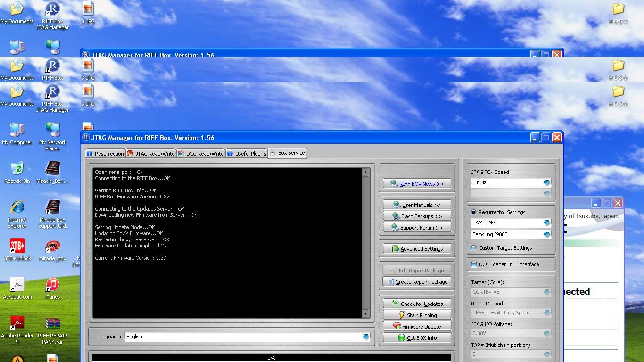
Task: Open Flash Backups button
Action: click(x=417, y=216)
